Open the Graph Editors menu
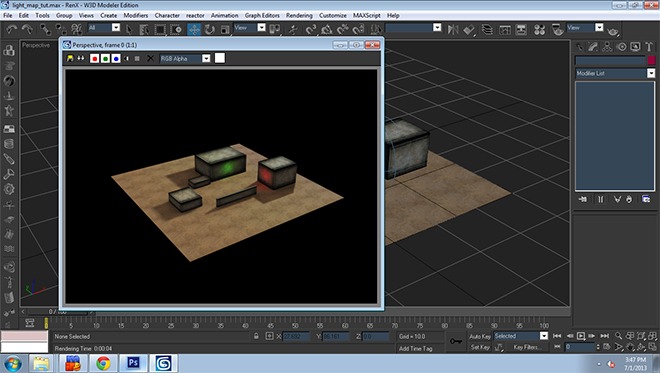Image resolution: width=660 pixels, height=373 pixels. pos(262,15)
